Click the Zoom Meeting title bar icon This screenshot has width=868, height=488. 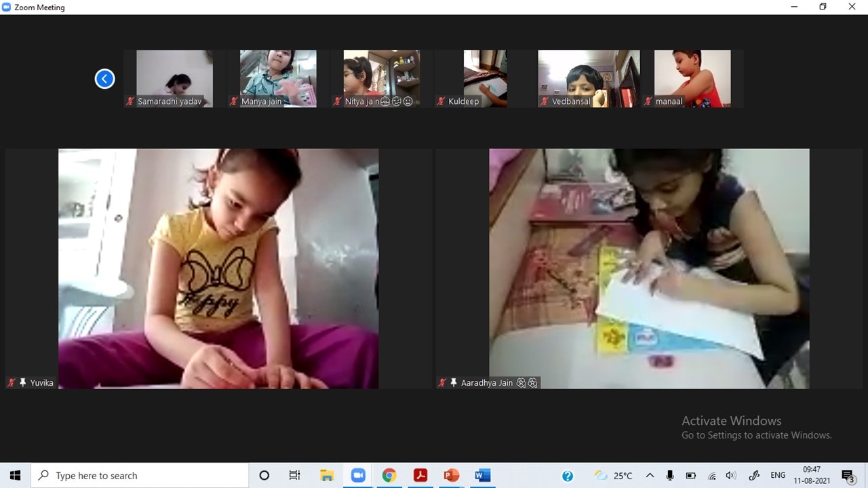pyautogui.click(x=7, y=7)
